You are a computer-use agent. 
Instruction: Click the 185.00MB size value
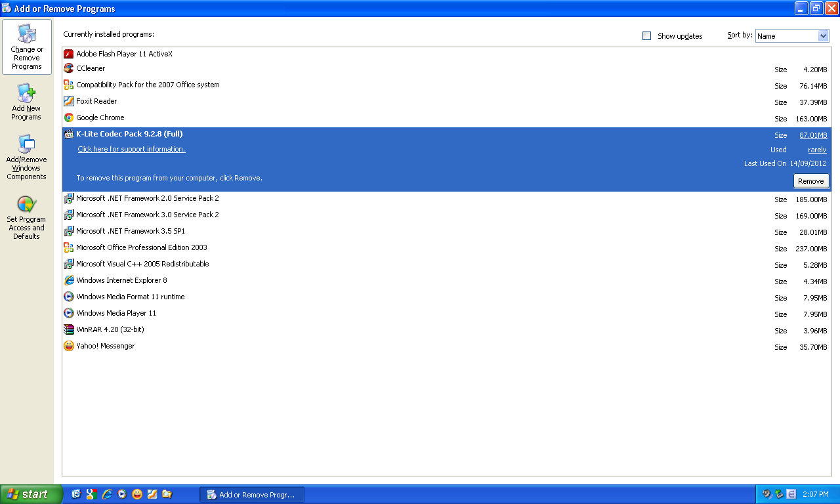pos(811,199)
